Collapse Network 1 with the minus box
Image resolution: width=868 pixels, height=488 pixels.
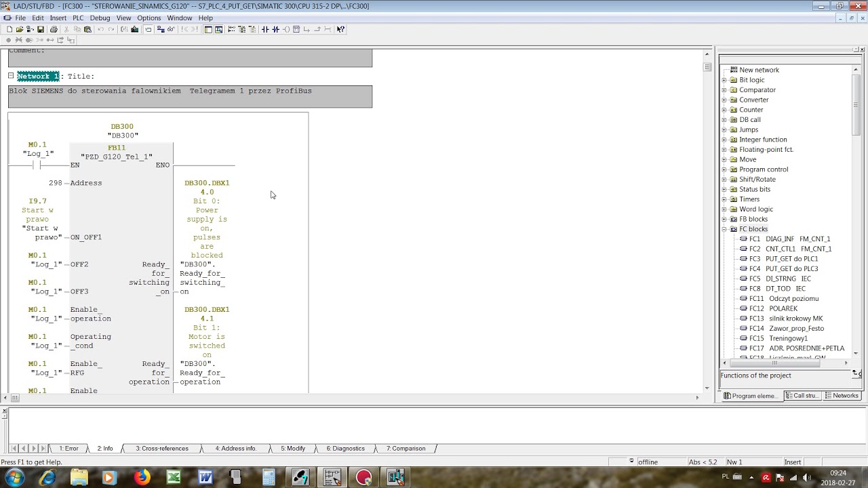pyautogui.click(x=11, y=75)
